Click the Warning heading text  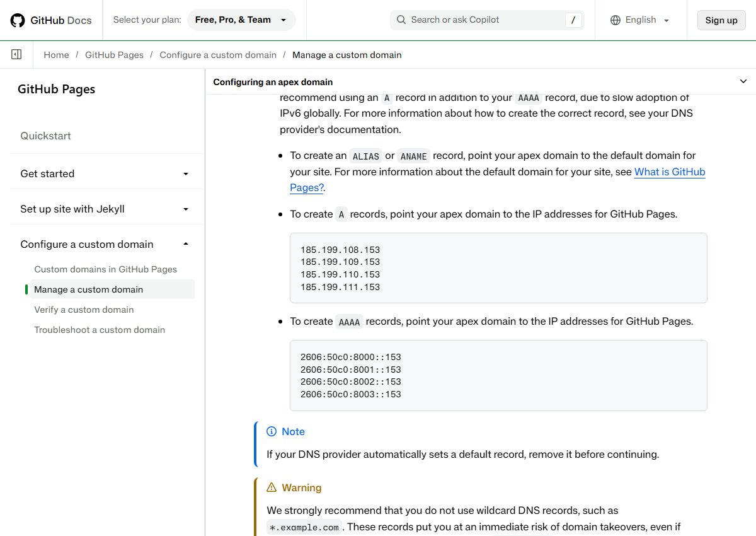302,487
